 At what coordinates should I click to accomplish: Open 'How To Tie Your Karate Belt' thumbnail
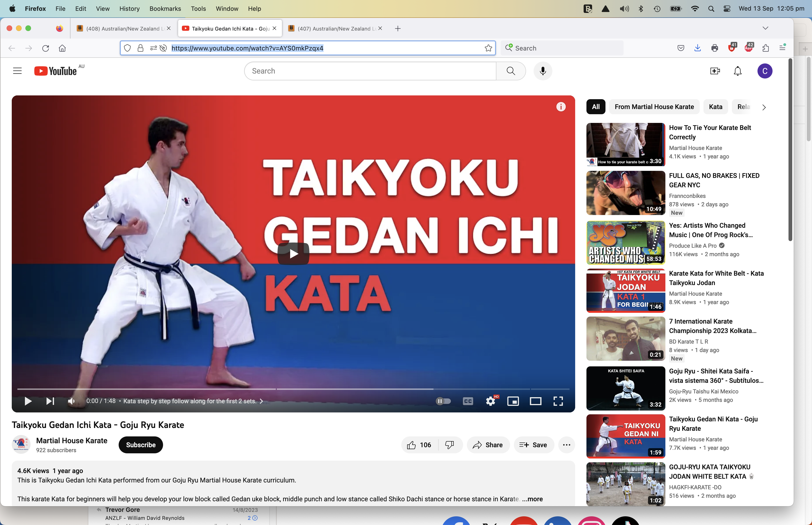(x=626, y=145)
